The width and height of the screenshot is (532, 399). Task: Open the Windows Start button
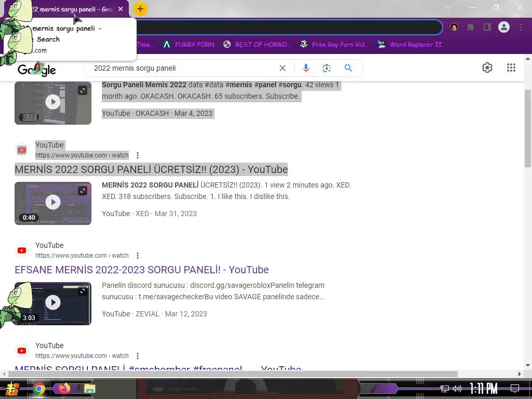[x=12, y=389]
